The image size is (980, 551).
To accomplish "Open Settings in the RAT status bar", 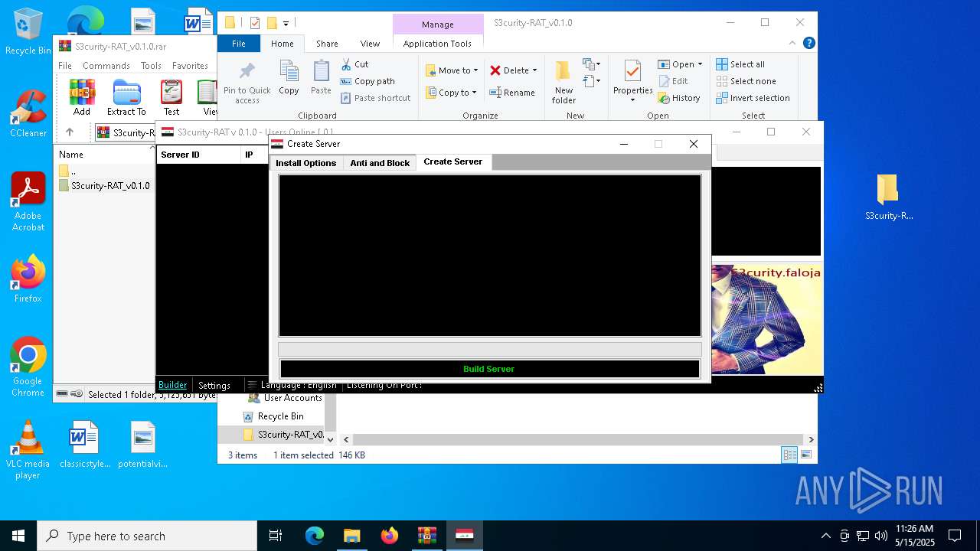I will 214,385.
